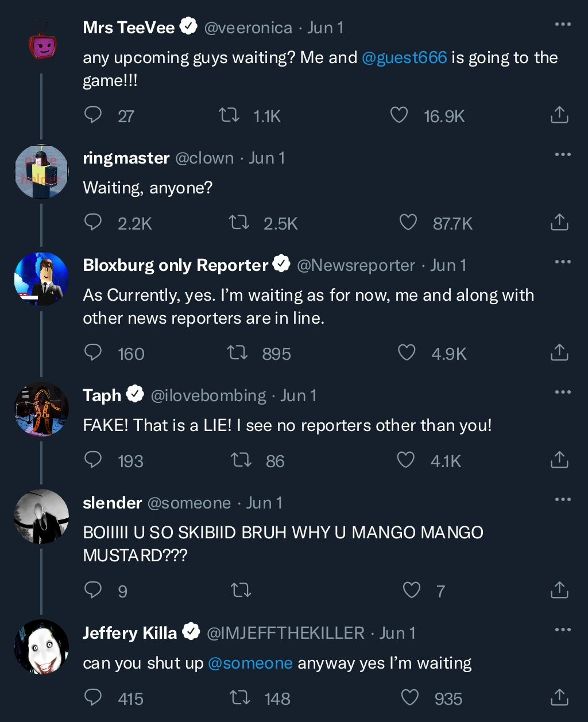Like Bloxburg only Reporter's tweet
Image resolution: width=588 pixels, height=722 pixels.
tap(407, 352)
